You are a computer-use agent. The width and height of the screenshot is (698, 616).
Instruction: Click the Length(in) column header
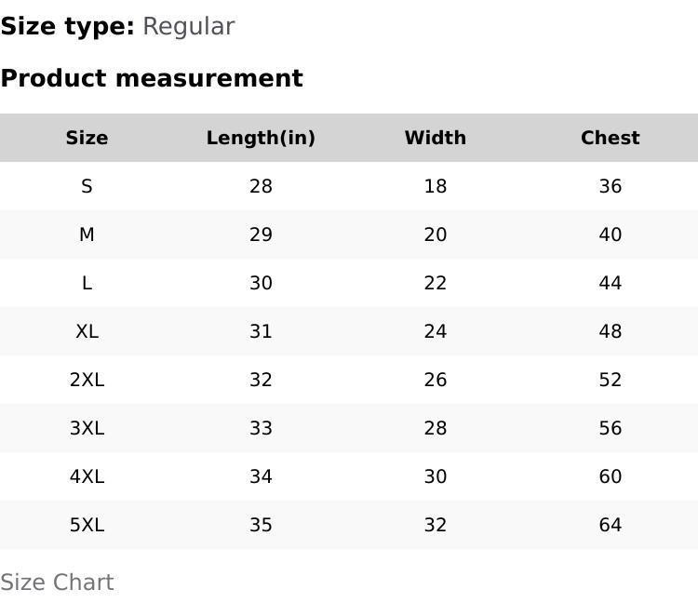(261, 138)
